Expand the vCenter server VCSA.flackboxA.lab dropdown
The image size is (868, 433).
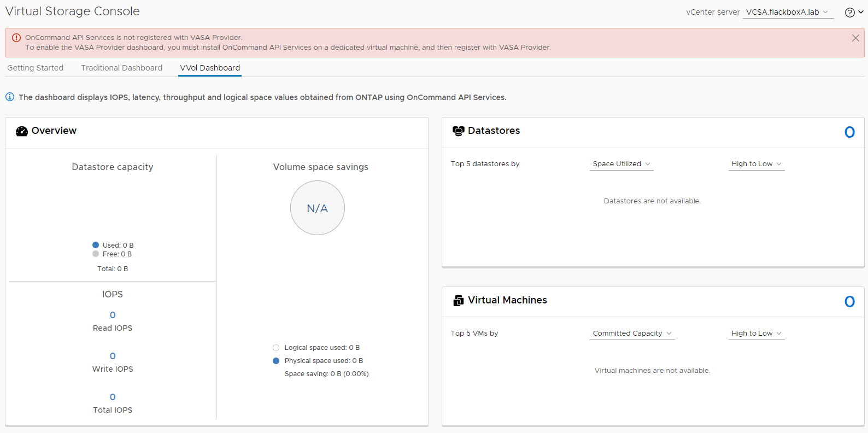coord(788,12)
